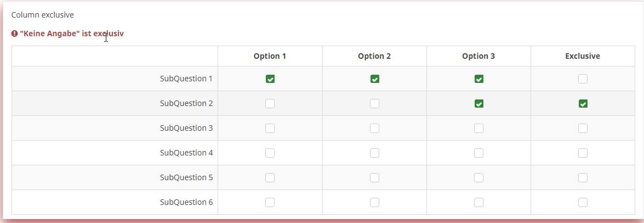The image size is (644, 223).
Task: Click the "Keine Angabe" ist exclusiv message
Action: (72, 34)
